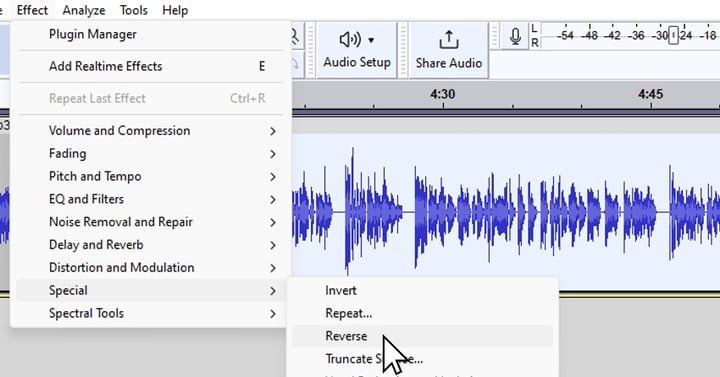The height and width of the screenshot is (377, 720).
Task: Select the Truncate Silence... effect
Action: tap(422, 359)
